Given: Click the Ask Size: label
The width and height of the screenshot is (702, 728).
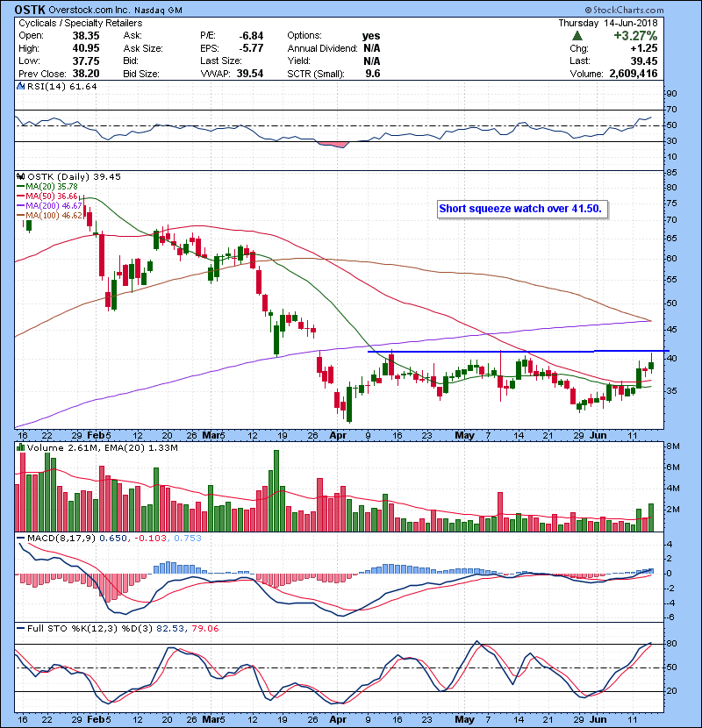Looking at the screenshot, I should [143, 48].
